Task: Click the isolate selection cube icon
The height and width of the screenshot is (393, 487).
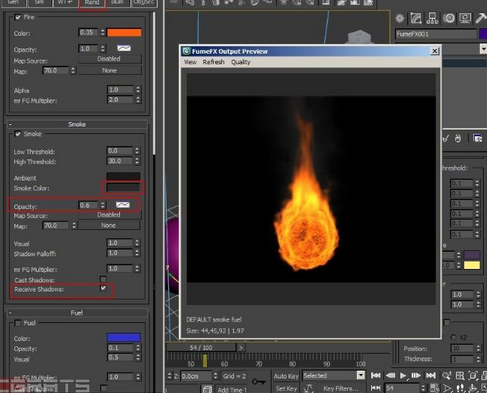Action: (207, 389)
